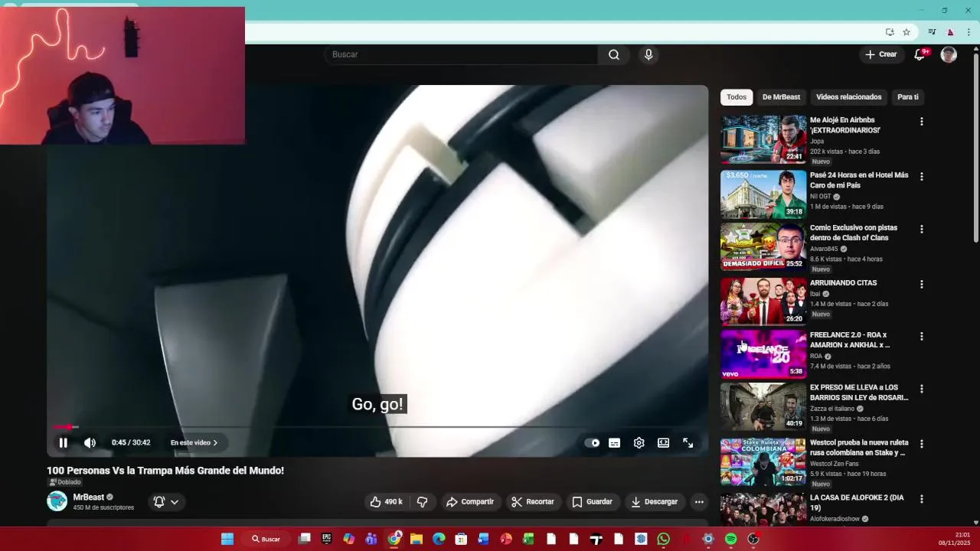Open options for 'Pasé 24 Horas' video
The height and width of the screenshot is (551, 980).
(921, 177)
